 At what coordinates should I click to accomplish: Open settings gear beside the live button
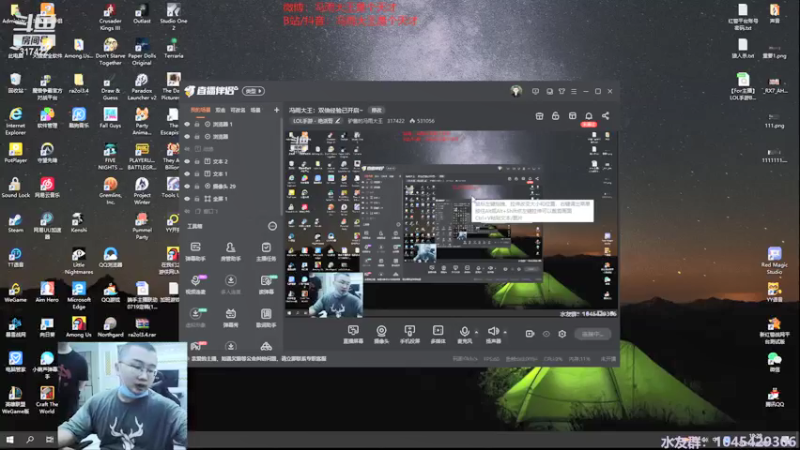562,334
